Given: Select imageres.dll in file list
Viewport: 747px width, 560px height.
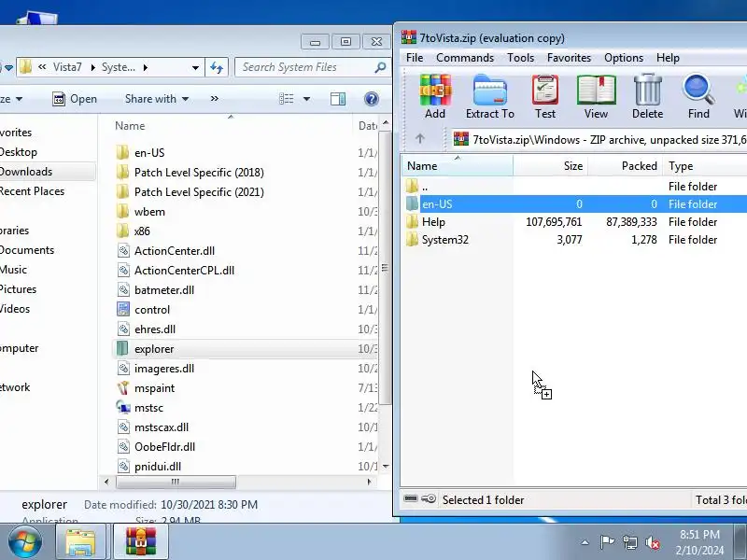Looking at the screenshot, I should click(164, 369).
